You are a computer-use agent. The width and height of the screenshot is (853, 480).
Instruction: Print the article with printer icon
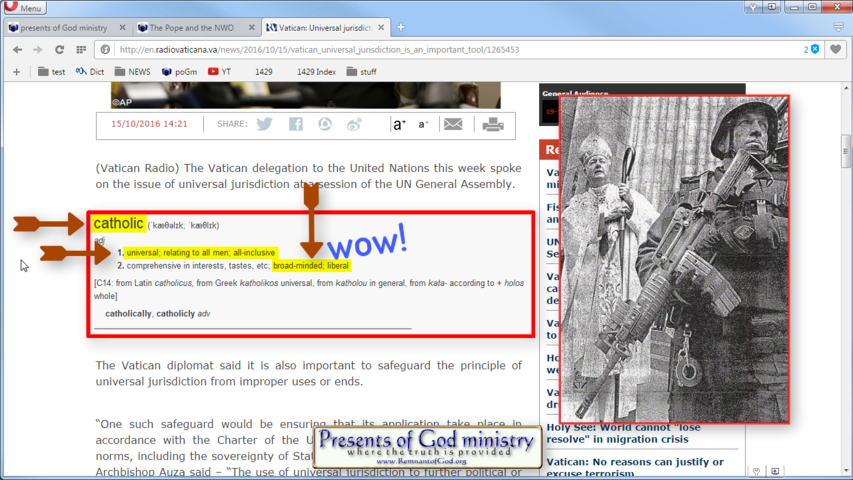pos(492,125)
